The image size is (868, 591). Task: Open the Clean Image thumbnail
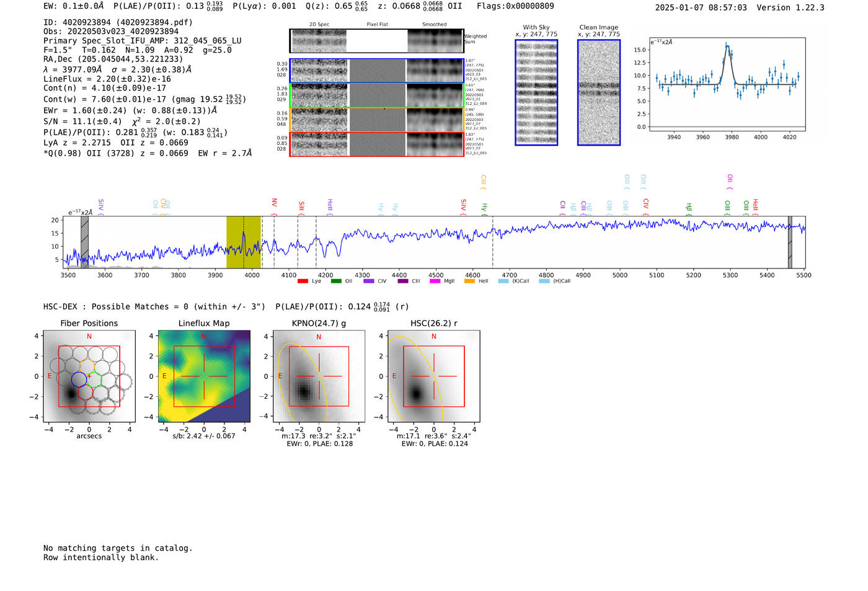tap(599, 92)
